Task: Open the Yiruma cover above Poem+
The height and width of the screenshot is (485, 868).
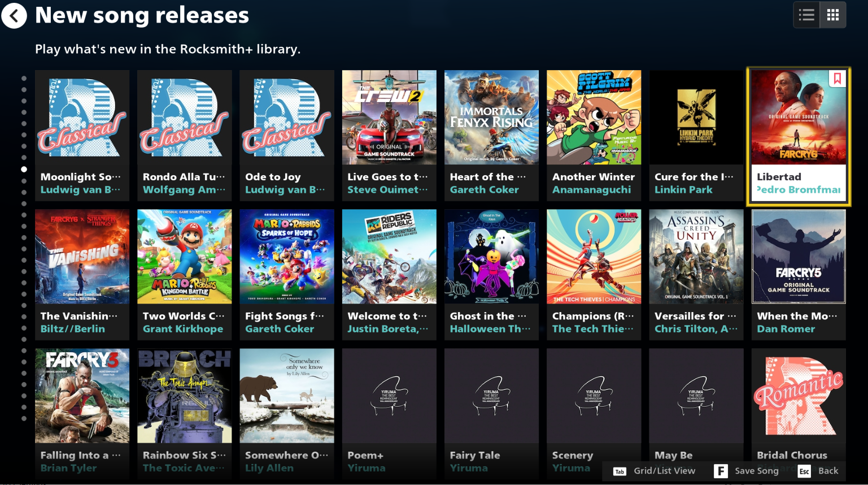Action: 389,396
